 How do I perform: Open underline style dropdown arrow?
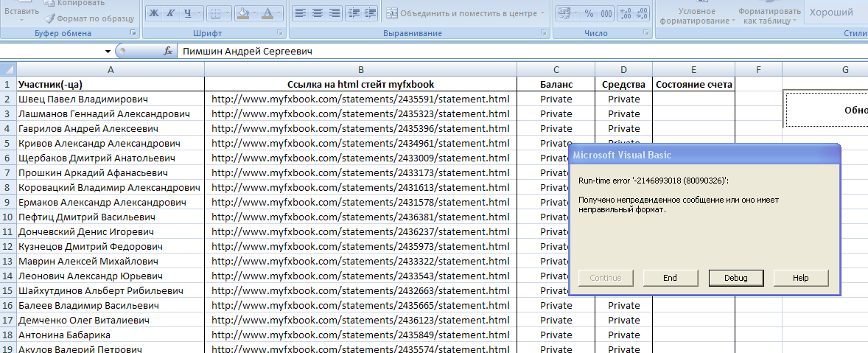click(x=199, y=13)
